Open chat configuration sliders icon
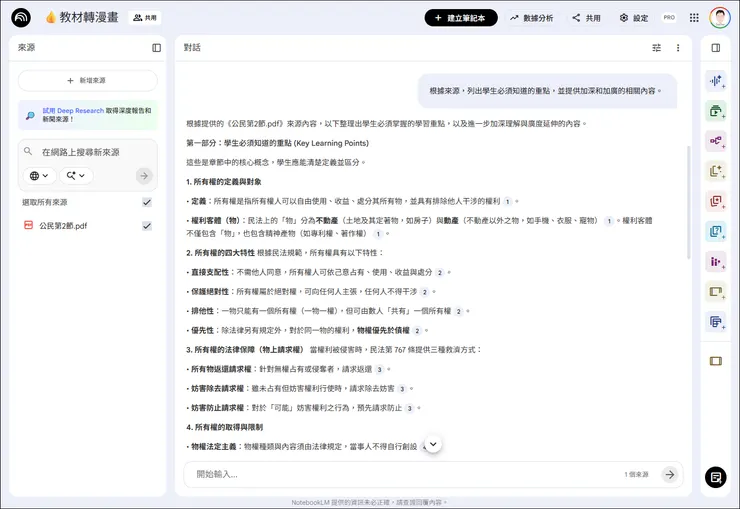The height and width of the screenshot is (509, 740). [656, 48]
